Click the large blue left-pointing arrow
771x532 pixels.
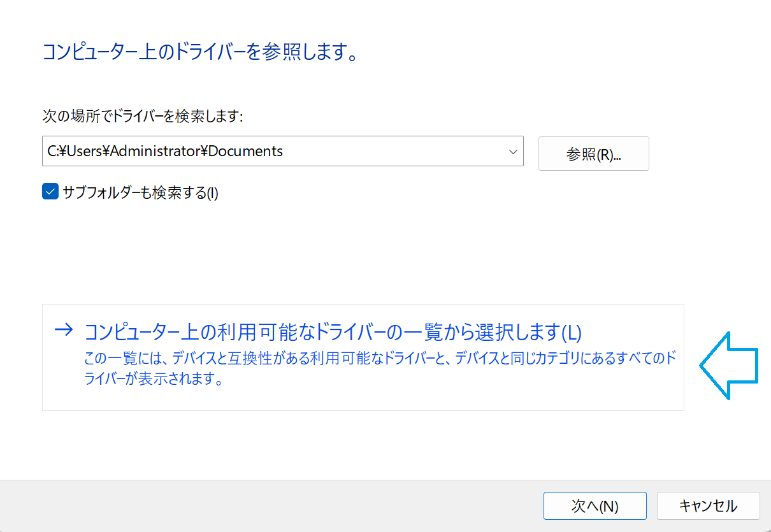(728, 366)
